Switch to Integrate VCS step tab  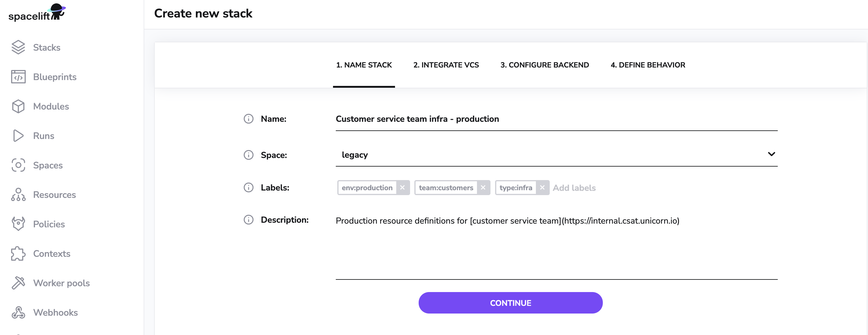pos(446,65)
